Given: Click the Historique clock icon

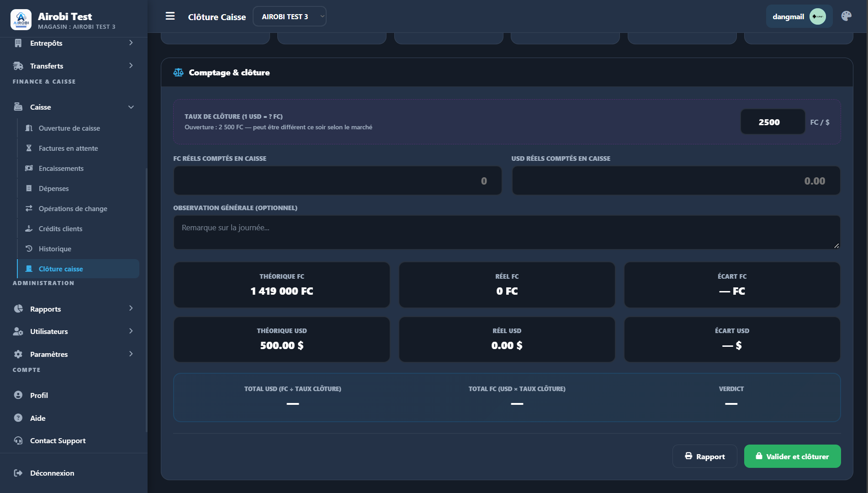Looking at the screenshot, I should click(29, 249).
